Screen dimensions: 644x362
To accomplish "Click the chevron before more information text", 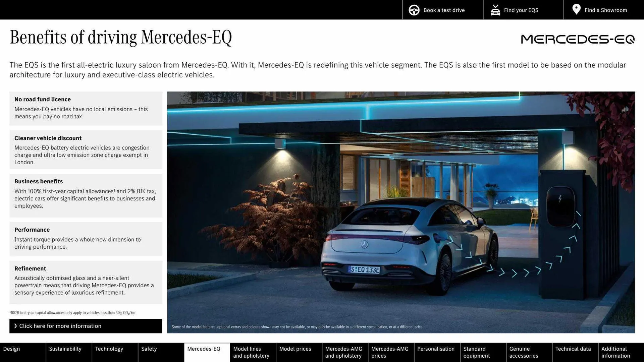I will click(15, 326).
